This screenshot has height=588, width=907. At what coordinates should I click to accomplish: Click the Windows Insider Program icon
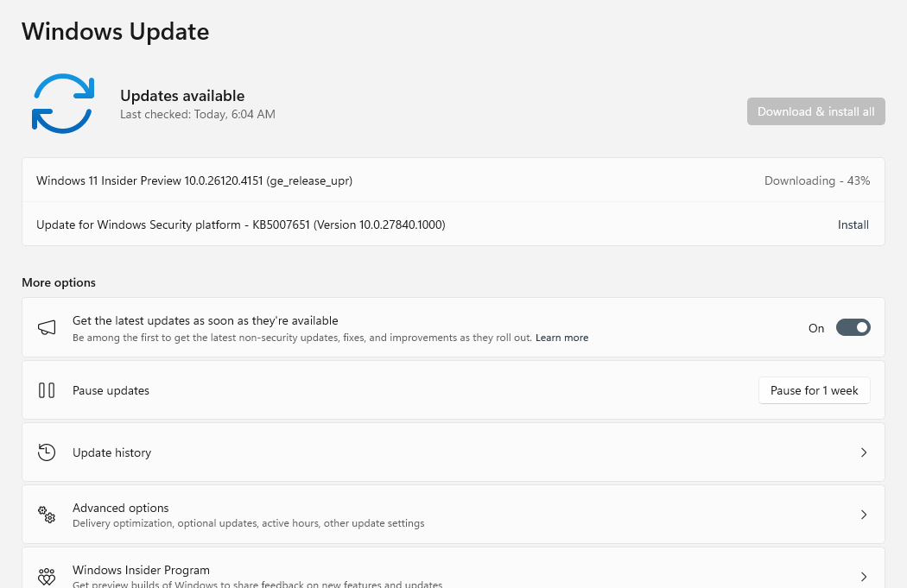point(47,576)
